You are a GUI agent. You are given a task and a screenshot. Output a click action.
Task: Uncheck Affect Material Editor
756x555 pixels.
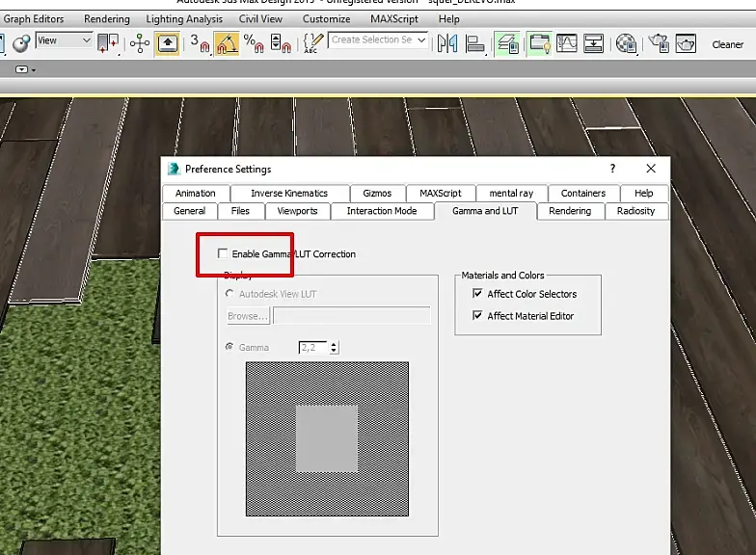(x=477, y=316)
